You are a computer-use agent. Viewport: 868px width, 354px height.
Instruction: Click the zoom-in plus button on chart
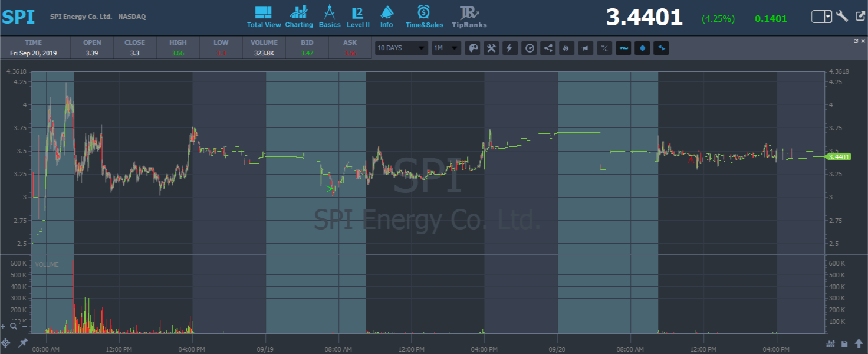coord(4,326)
